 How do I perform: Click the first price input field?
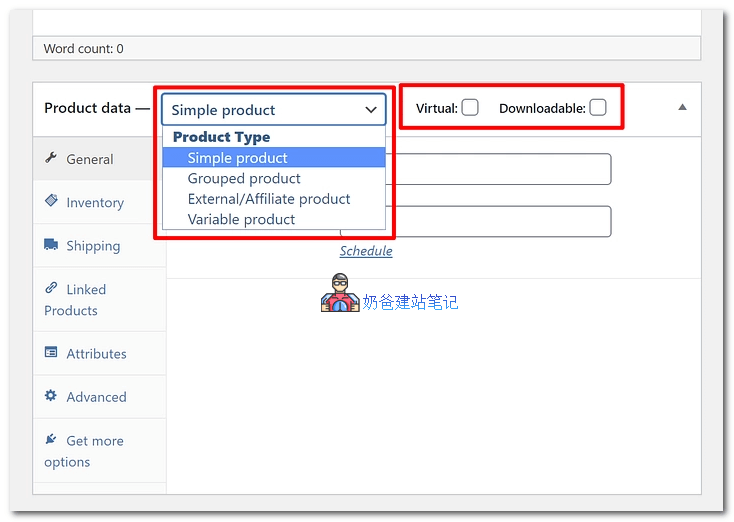pos(499,169)
